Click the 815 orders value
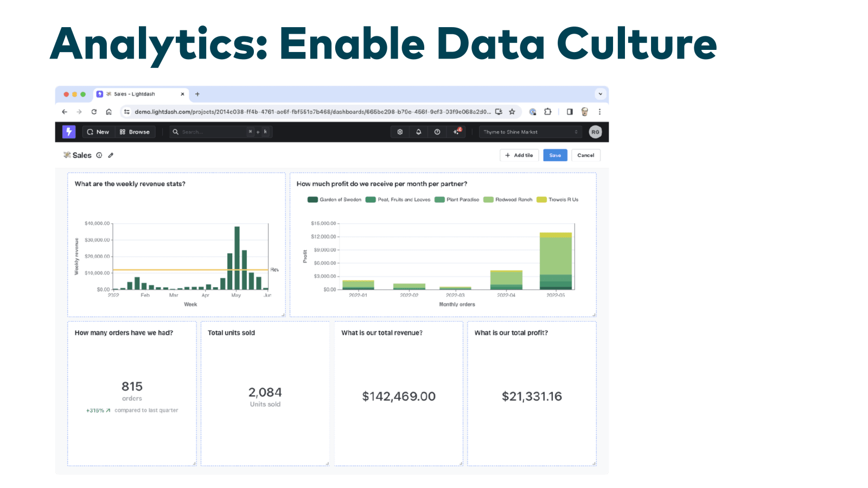Viewport: 868px width, 488px height. click(132, 387)
